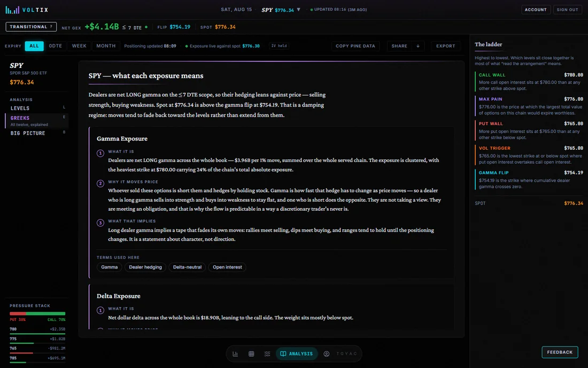Open the bar chart view in bottom nav

(235, 354)
